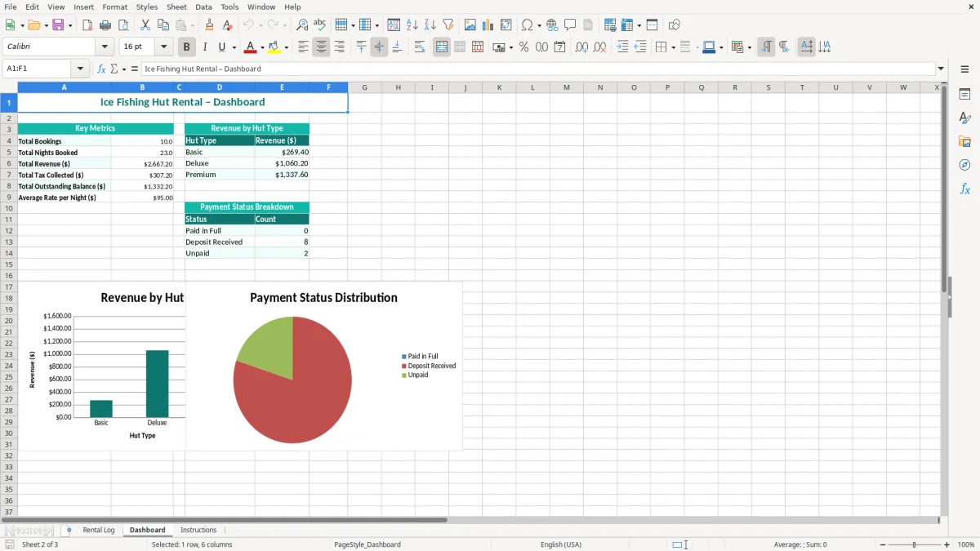Screen dimensions: 980x551
Task: Toggle Center Vertically alignment
Action: tap(379, 47)
